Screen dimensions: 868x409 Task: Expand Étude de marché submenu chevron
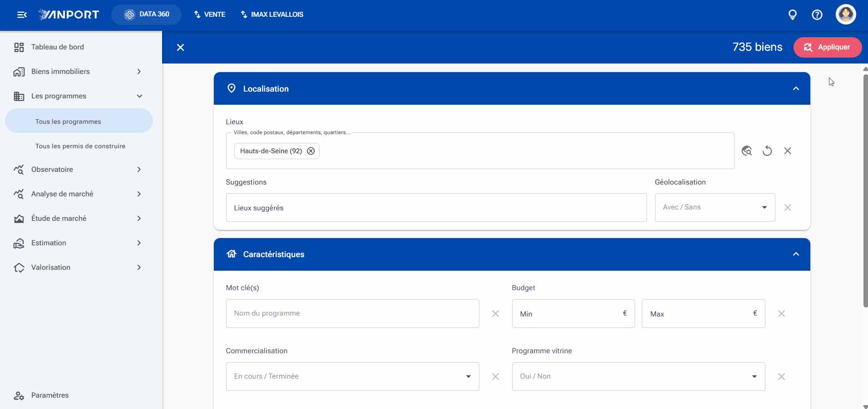pyautogui.click(x=139, y=219)
